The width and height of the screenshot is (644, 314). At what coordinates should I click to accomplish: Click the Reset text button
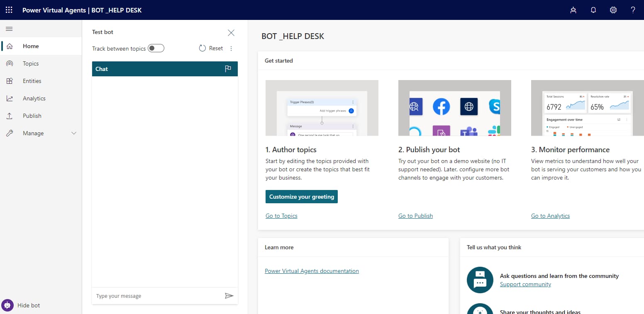click(216, 48)
